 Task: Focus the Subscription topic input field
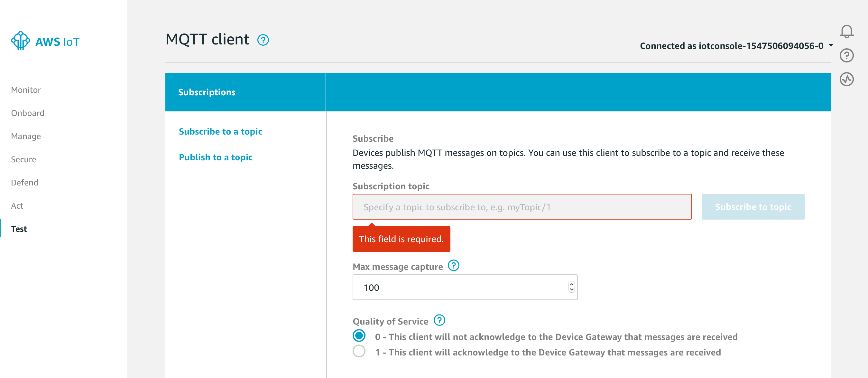tap(522, 207)
